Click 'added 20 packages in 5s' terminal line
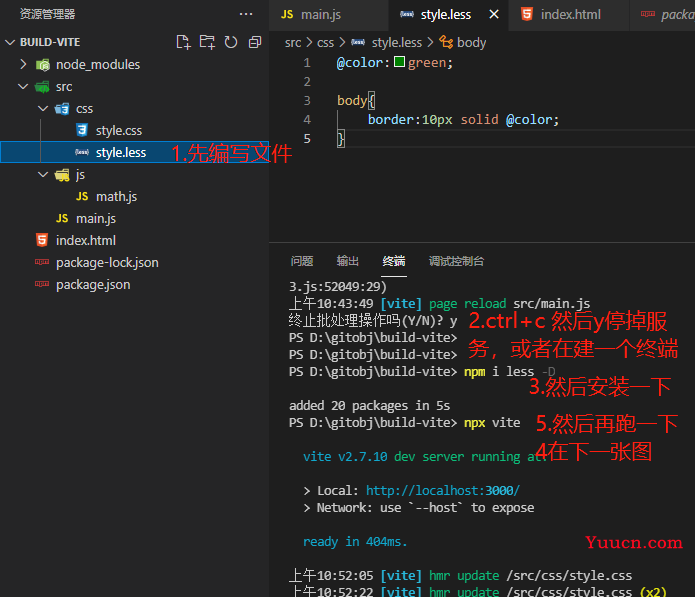The image size is (695, 597). (370, 406)
